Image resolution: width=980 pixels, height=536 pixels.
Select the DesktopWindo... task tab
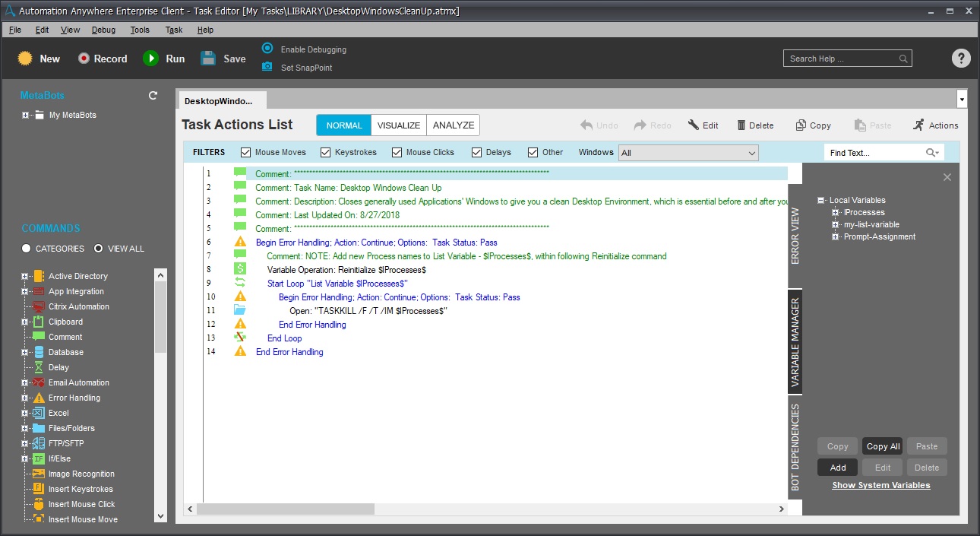tap(221, 101)
